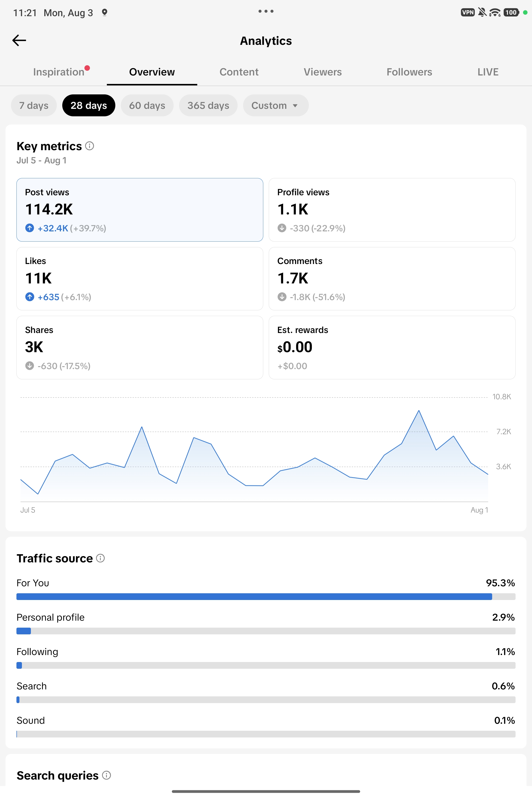
Task: Tap the highest peak on views chart
Action: (x=419, y=410)
